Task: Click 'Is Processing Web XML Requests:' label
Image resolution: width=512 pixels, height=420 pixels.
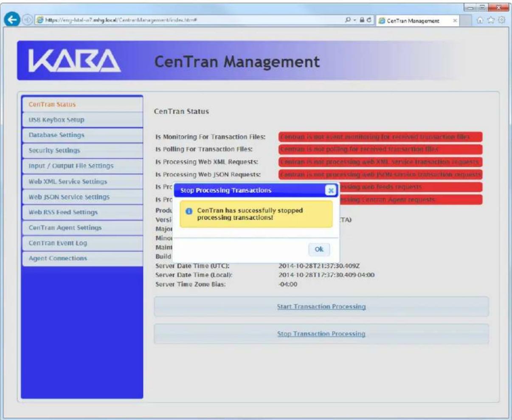Action: 207,162
